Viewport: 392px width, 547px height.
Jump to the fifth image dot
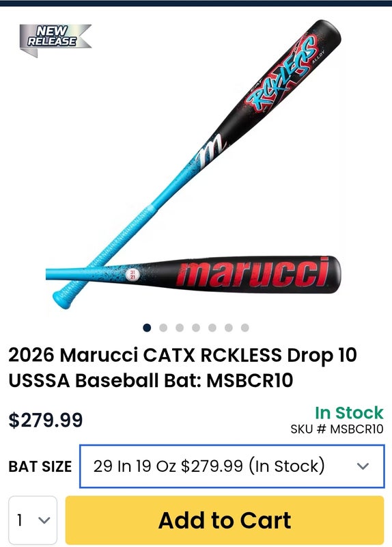212,328
